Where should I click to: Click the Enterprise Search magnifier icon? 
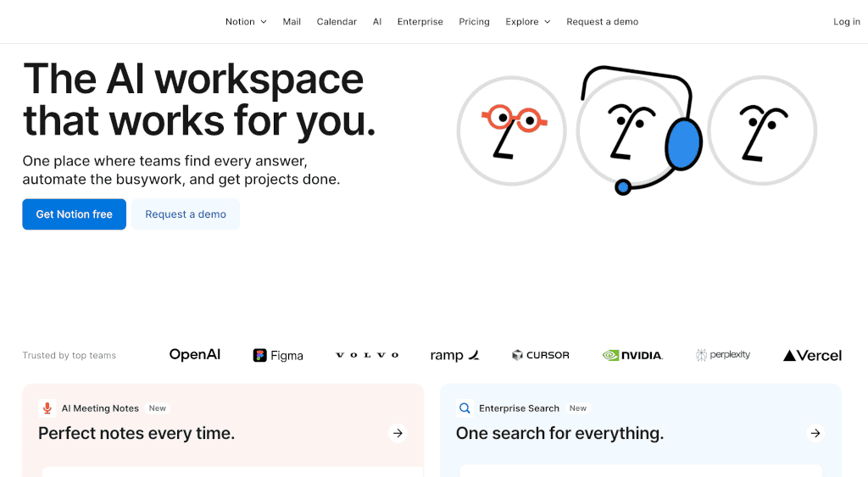pyautogui.click(x=465, y=408)
